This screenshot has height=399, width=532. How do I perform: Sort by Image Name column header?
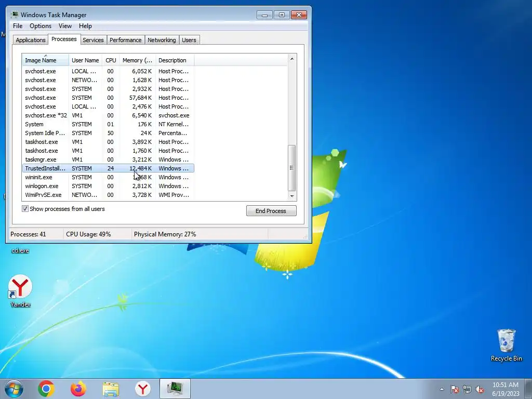point(46,60)
